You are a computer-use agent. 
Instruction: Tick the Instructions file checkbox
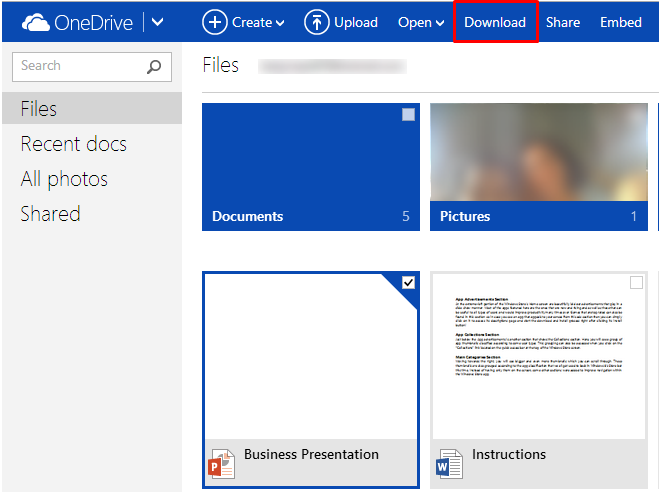point(636,282)
